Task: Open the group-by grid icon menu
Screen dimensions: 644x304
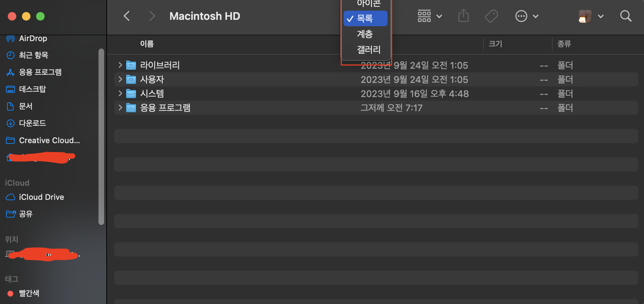Action: pyautogui.click(x=424, y=16)
